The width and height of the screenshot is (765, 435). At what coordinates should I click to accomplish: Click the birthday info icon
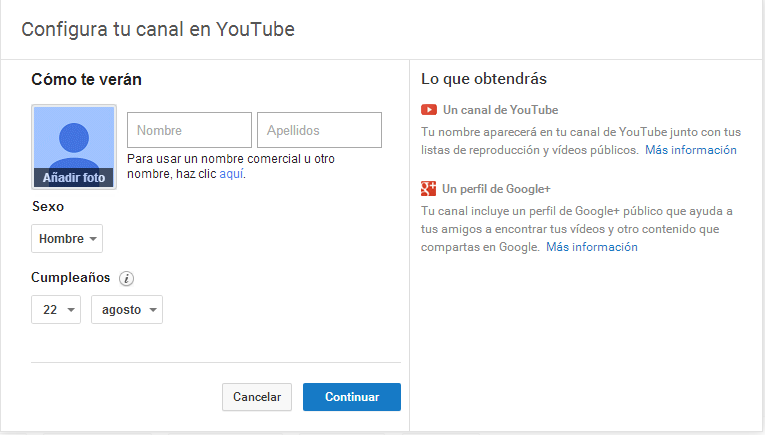pyautogui.click(x=126, y=278)
